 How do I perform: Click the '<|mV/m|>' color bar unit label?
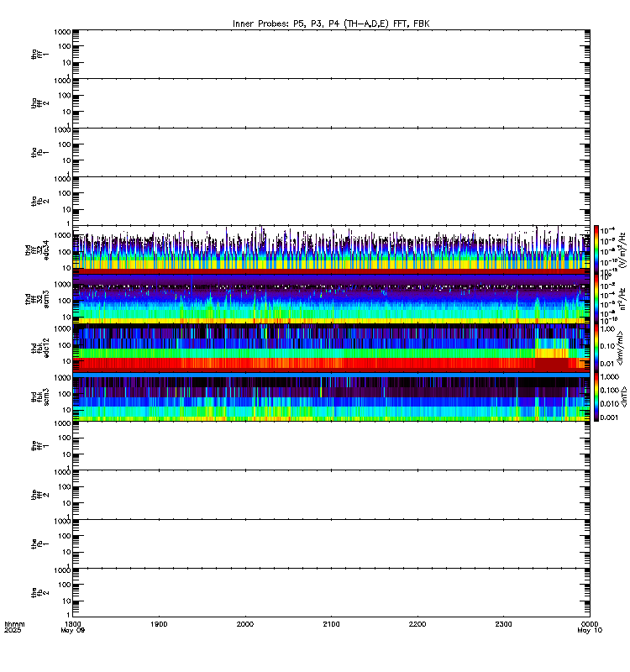[x=620, y=348]
